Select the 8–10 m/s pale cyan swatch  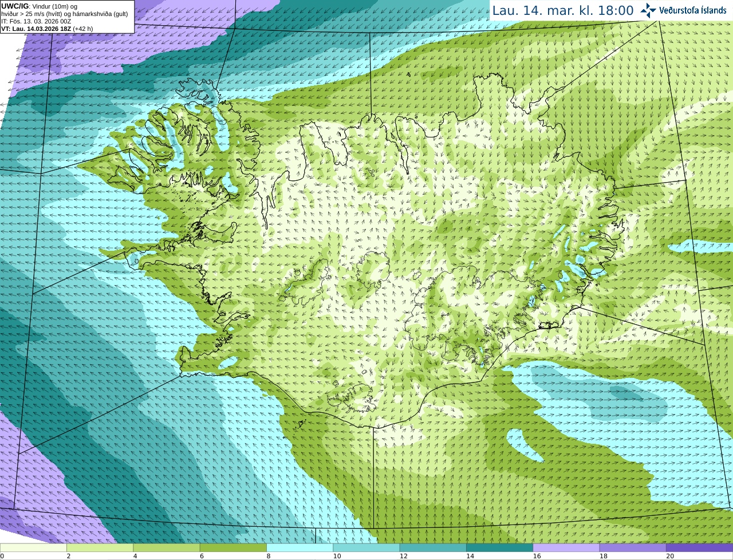(x=299, y=547)
